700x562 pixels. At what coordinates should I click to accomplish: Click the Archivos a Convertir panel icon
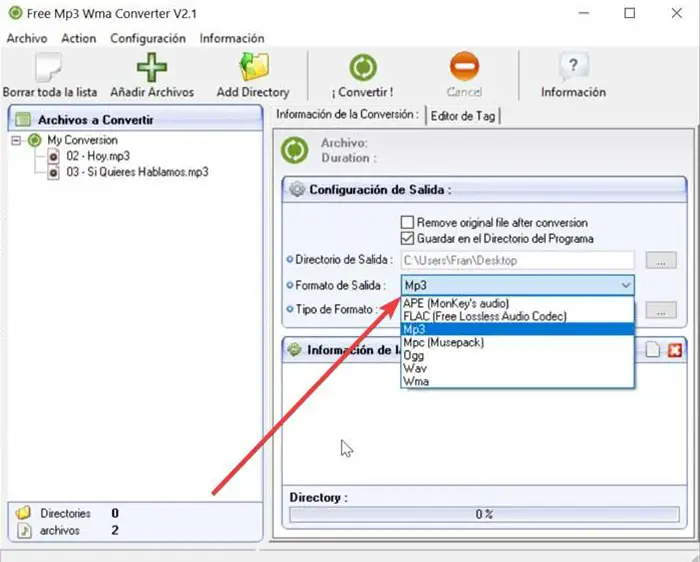click(23, 120)
